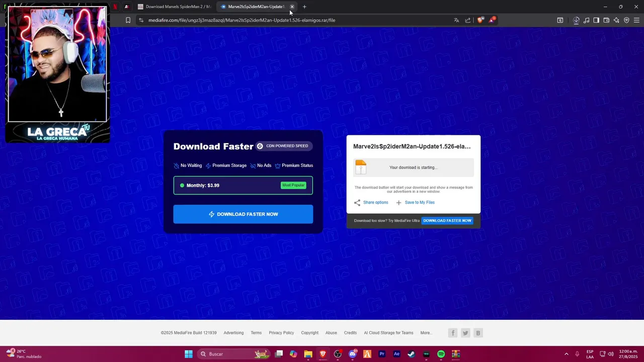Launch Premiere Pro from taskbar
Image resolution: width=644 pixels, height=362 pixels.
(x=382, y=354)
